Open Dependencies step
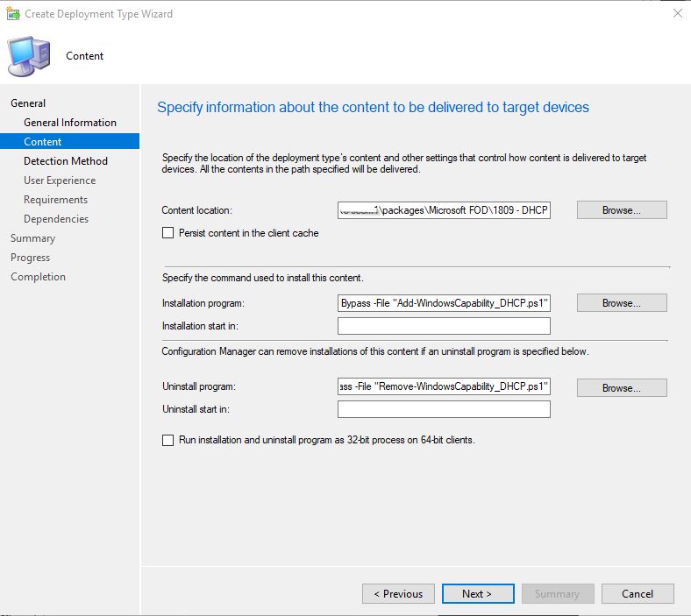Image resolution: width=691 pixels, height=616 pixels. [56, 219]
